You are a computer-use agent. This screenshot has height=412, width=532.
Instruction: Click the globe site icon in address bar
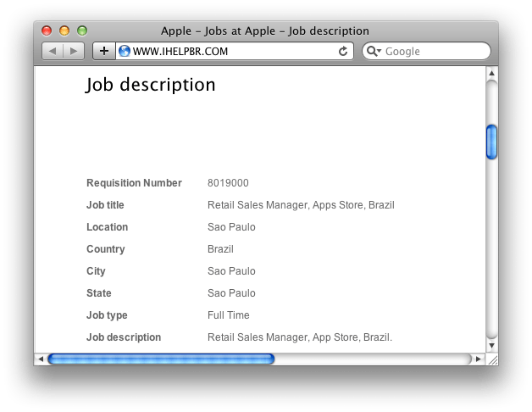point(125,51)
